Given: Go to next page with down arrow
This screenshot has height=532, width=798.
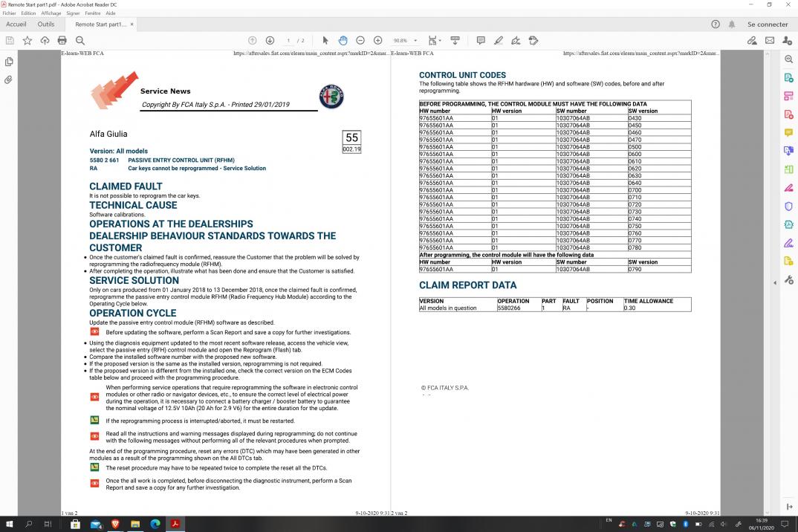Looking at the screenshot, I should (270, 40).
